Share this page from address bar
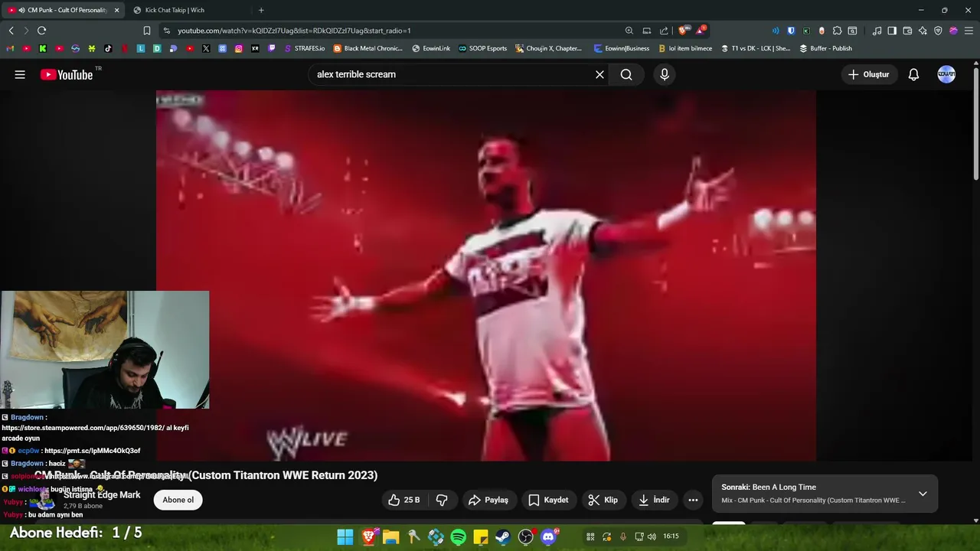This screenshot has width=980, height=551. click(x=664, y=31)
